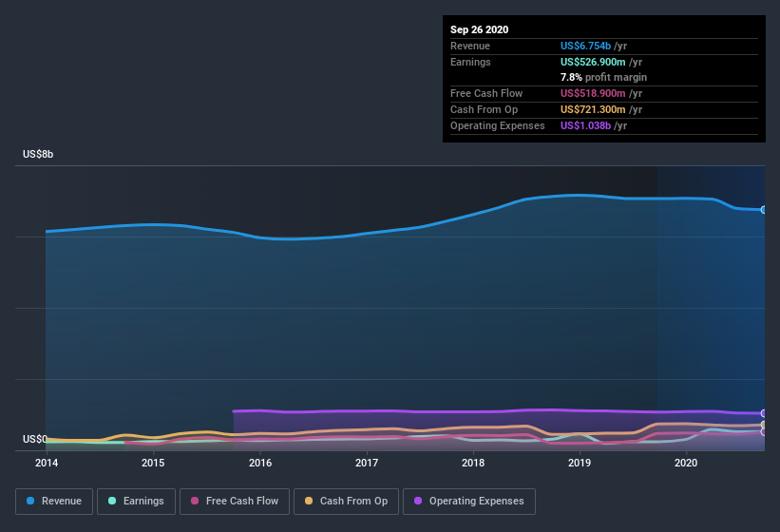This screenshot has height=532, width=780.
Task: Click the US$526.900m earnings value
Action: pos(593,62)
